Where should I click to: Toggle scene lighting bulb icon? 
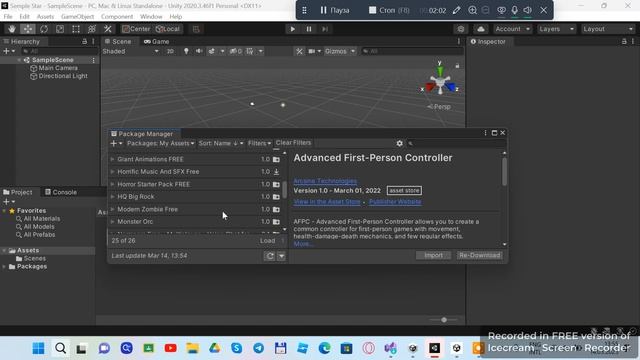[x=186, y=51]
